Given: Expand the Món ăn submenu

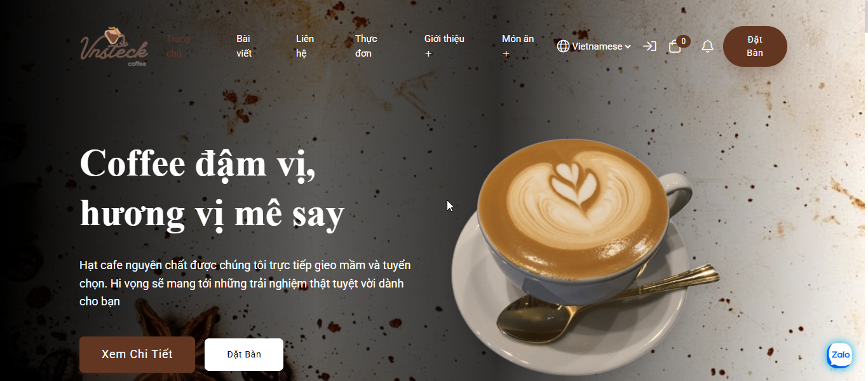Looking at the screenshot, I should [x=518, y=46].
